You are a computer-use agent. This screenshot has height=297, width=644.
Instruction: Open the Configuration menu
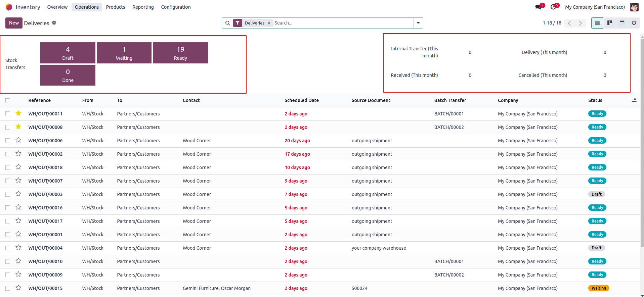pyautogui.click(x=176, y=7)
